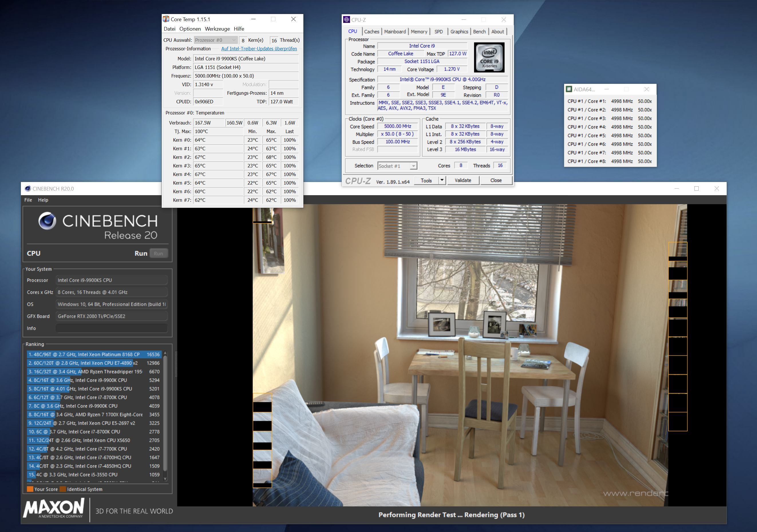Image resolution: width=757 pixels, height=532 pixels.
Task: Click the CPU-Z title bar icon
Action: (x=346, y=20)
